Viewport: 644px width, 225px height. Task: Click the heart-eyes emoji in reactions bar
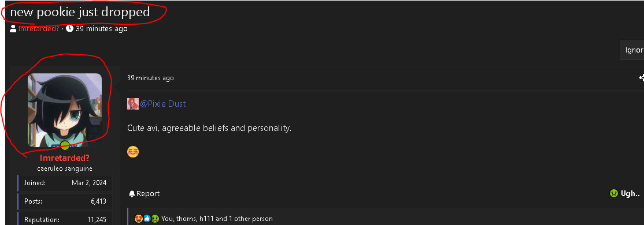[x=138, y=219]
